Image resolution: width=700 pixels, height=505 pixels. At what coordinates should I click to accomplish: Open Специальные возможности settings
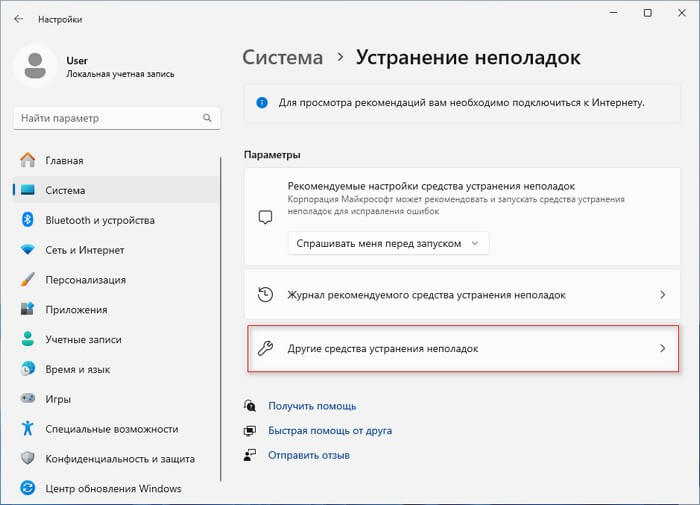tap(116, 429)
